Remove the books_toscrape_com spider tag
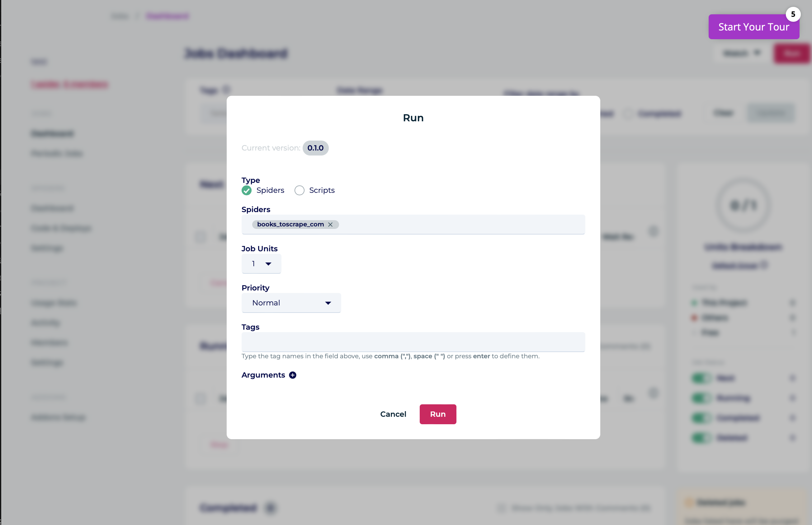The image size is (812, 525). tap(330, 224)
